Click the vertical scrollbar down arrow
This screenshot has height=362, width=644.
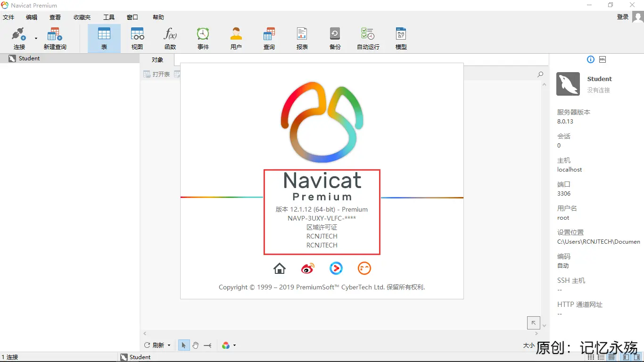pos(545,326)
